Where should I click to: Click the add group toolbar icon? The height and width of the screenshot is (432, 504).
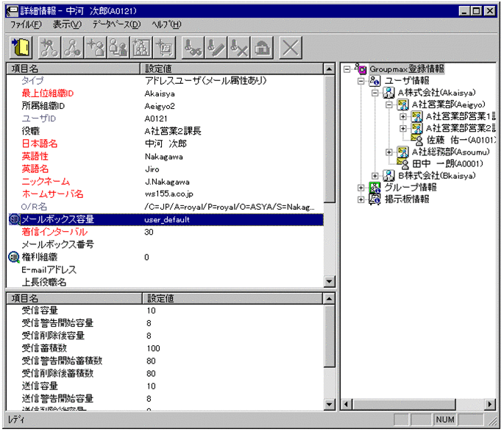[x=141, y=48]
